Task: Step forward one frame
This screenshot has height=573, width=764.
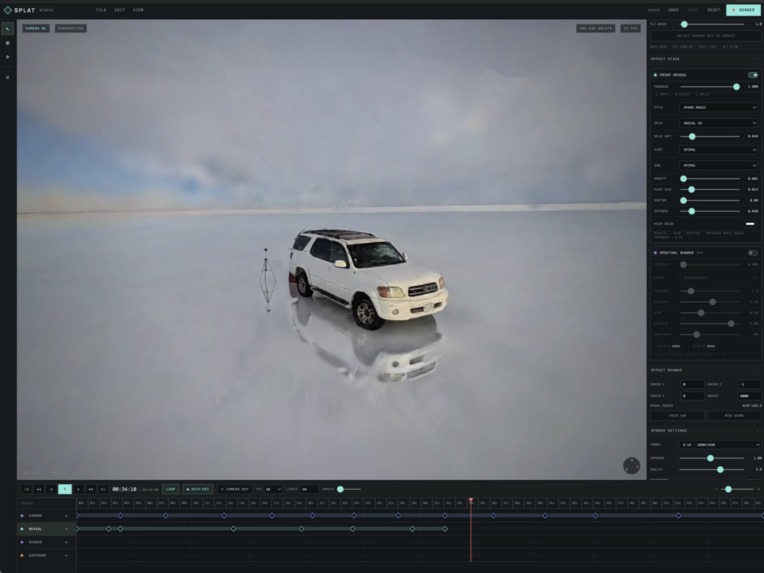Action: [x=78, y=489]
